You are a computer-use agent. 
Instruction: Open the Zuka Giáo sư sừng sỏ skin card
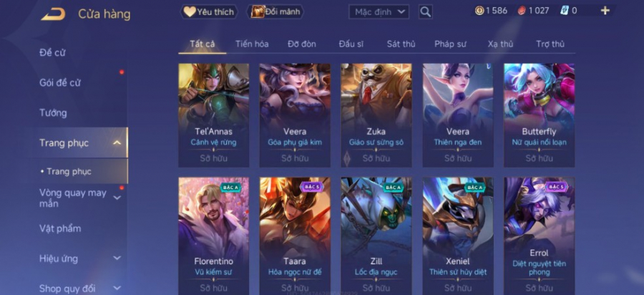click(x=376, y=115)
